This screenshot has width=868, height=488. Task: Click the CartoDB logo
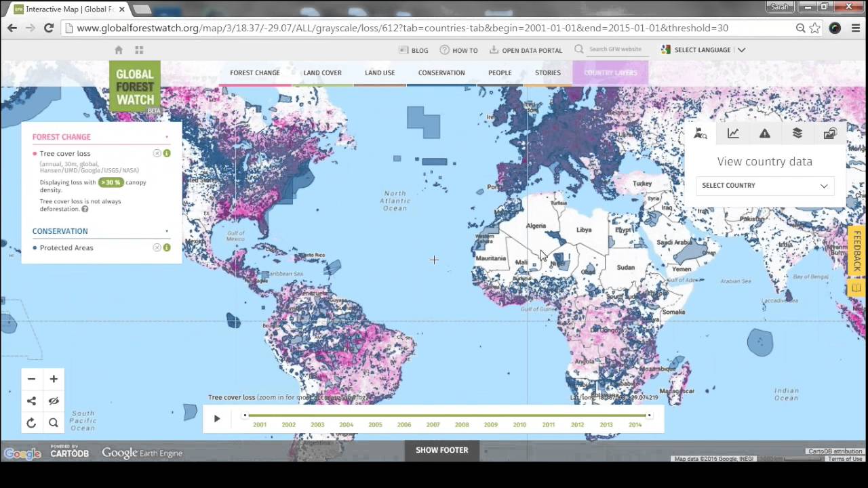pyautogui.click(x=70, y=451)
